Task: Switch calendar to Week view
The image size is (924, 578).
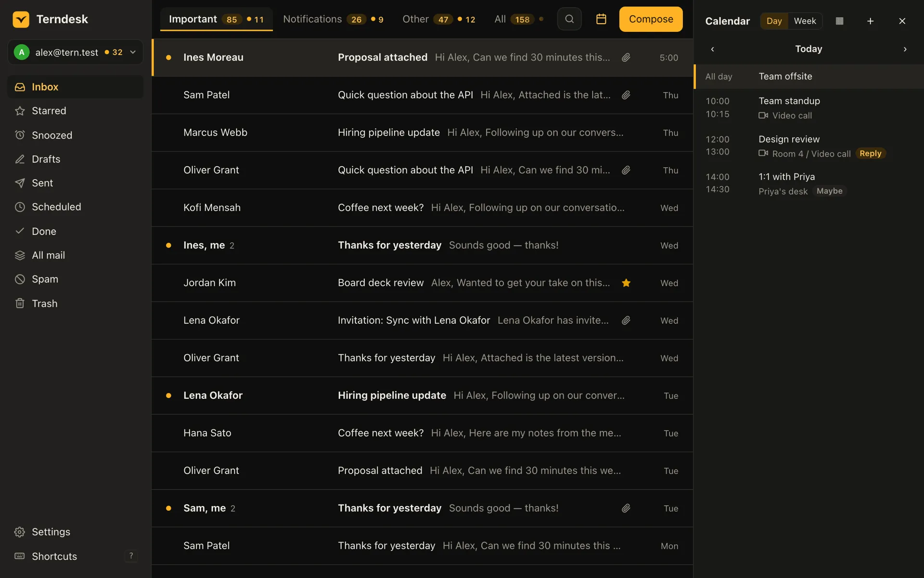Action: tap(805, 21)
